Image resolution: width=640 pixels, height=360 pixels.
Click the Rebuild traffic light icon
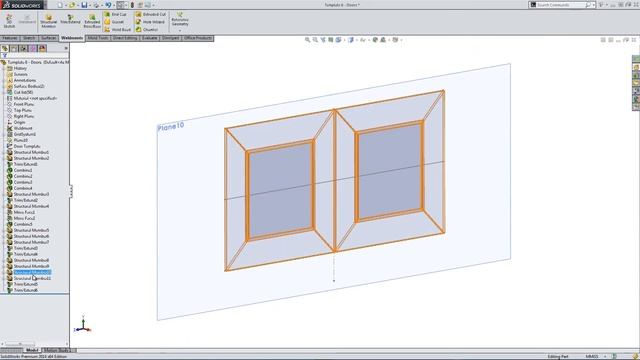[x=132, y=5]
